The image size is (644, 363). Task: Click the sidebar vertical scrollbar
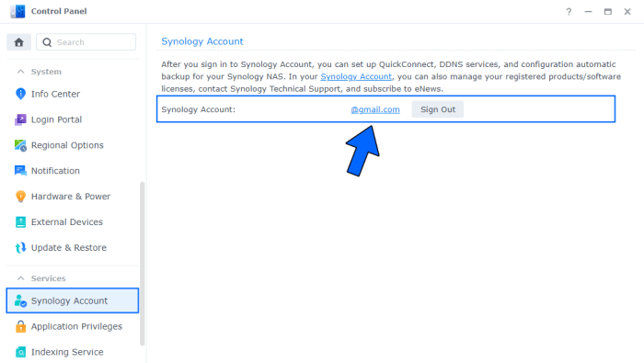pyautogui.click(x=143, y=264)
